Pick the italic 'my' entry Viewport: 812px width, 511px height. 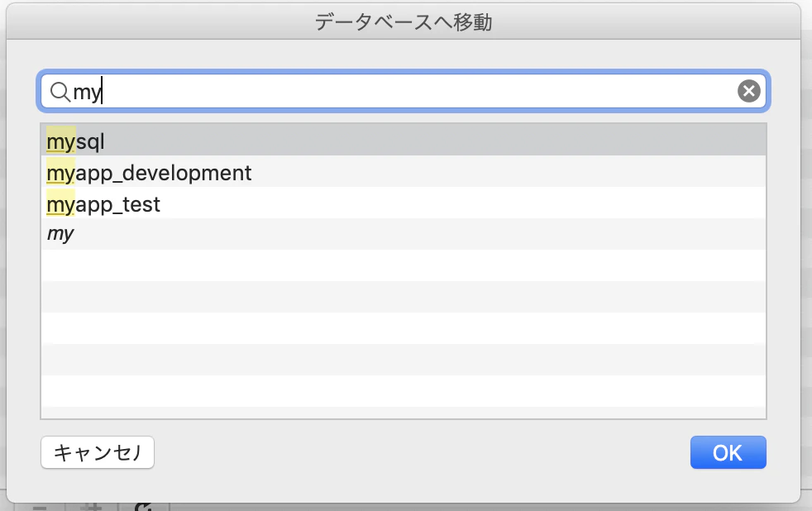click(x=404, y=234)
